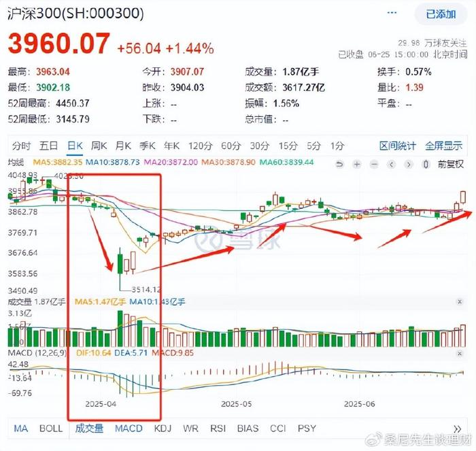Image resolution: width=476 pixels, height=451 pixels.
Task: Switch to 15分 chart period
Action: (x=288, y=146)
